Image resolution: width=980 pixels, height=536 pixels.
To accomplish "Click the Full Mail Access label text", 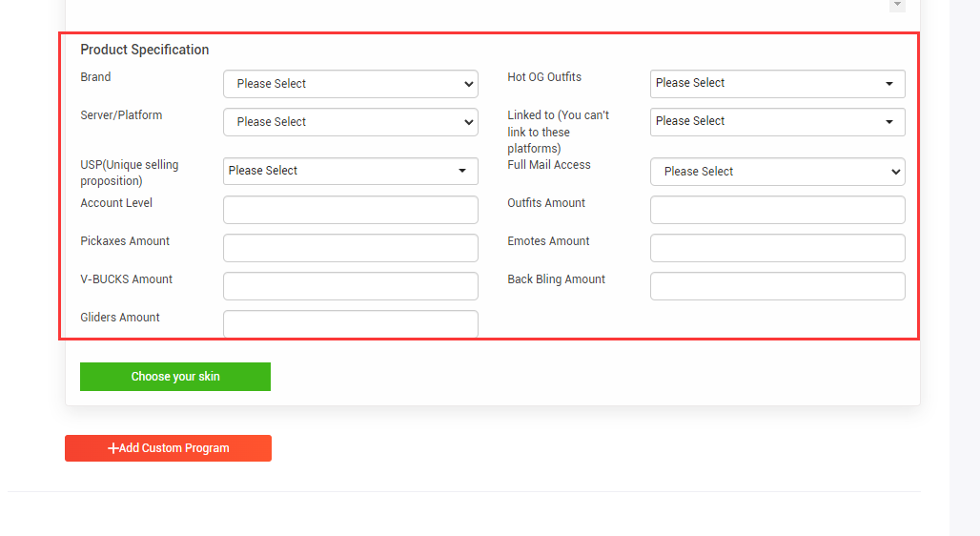I will [549, 165].
